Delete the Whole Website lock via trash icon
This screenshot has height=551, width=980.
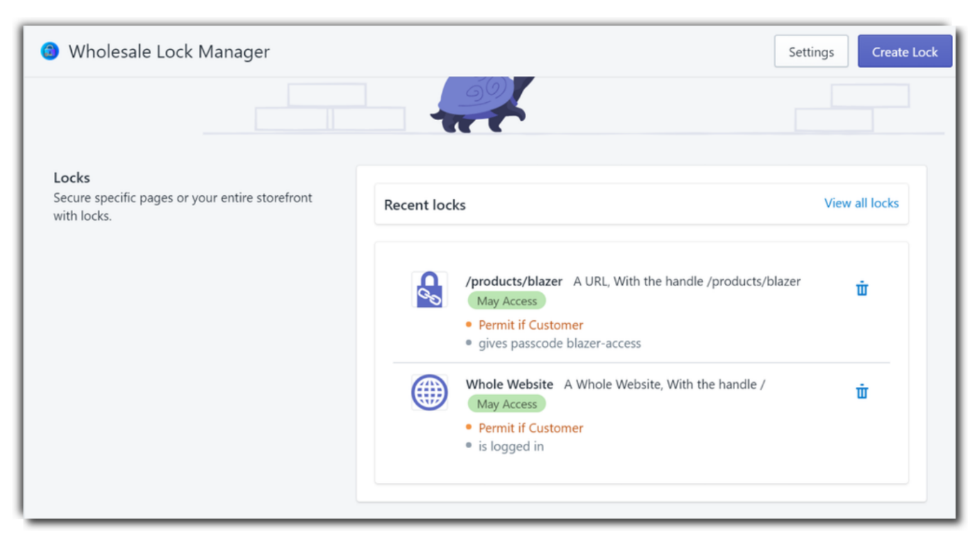(x=861, y=391)
